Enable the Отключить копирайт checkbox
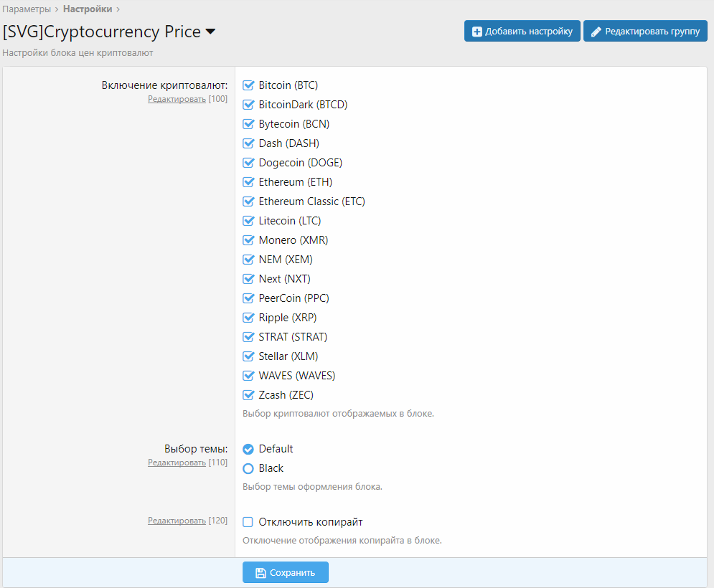714x588 pixels. pyautogui.click(x=249, y=522)
